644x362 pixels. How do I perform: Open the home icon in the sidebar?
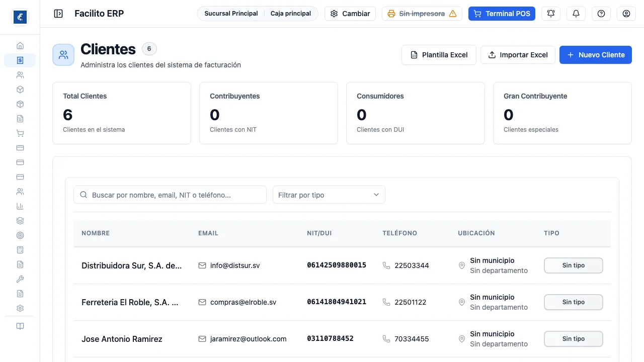click(x=20, y=46)
